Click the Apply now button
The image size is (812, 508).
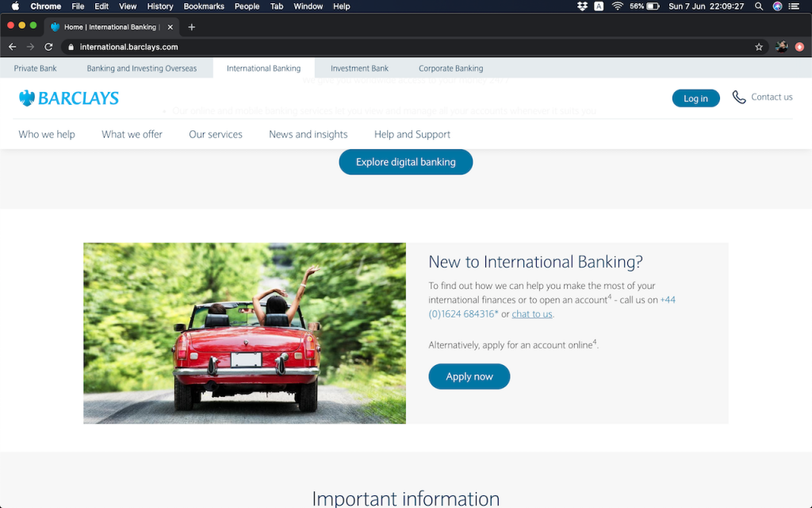click(x=469, y=376)
